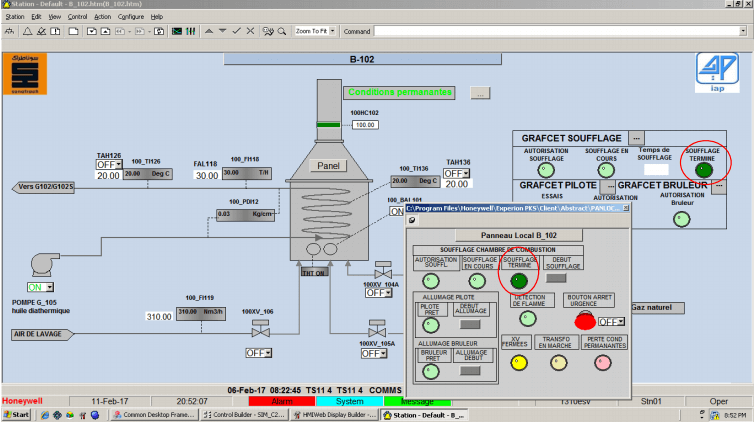
Task: Click ellipsis button beside Conditions permanentes
Action: (x=480, y=92)
